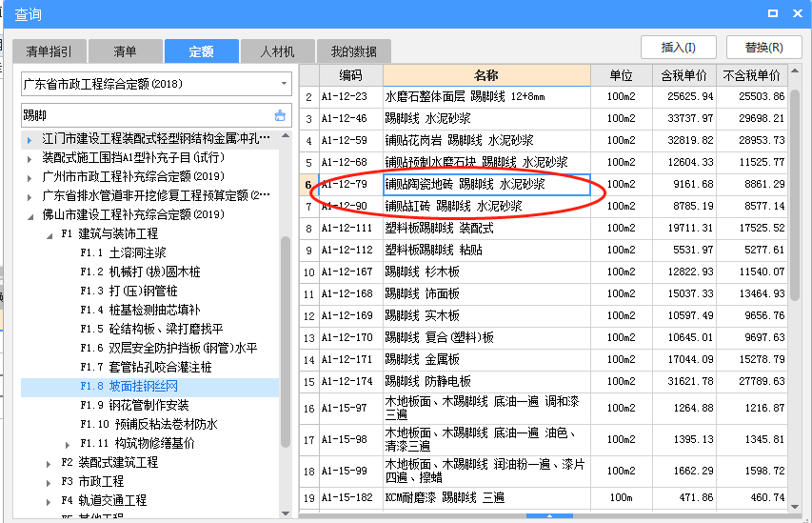The width and height of the screenshot is (812, 523).
Task: Expand 装配式施工围挡A1型补充子目(试行) node
Action: click(x=30, y=159)
